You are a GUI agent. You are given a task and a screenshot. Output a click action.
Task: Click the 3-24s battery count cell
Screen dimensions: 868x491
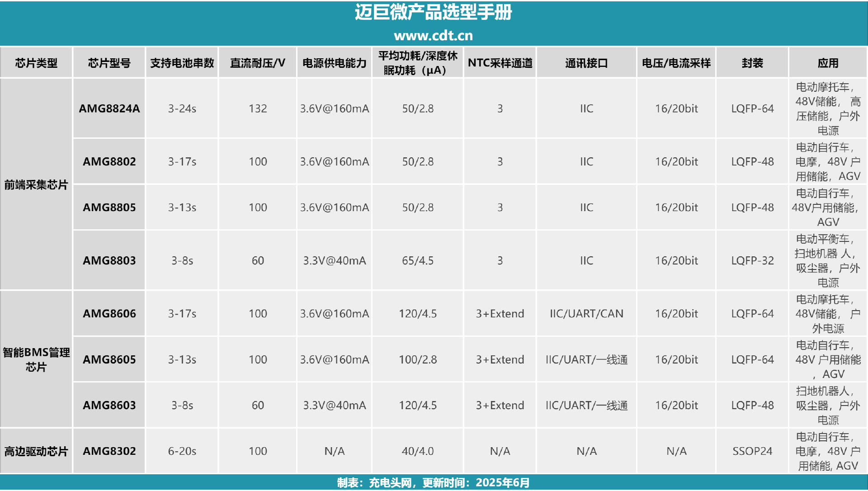coord(182,109)
